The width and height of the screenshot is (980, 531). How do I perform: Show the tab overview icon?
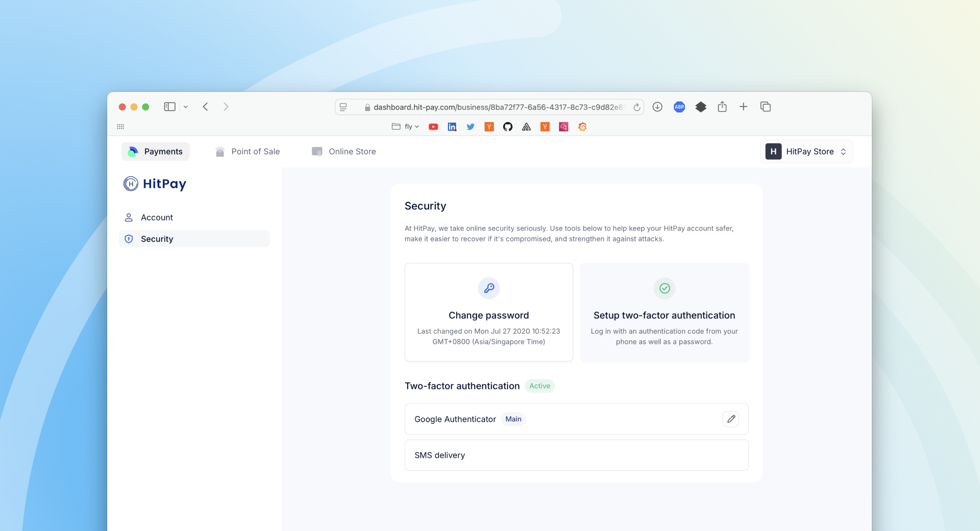tap(765, 107)
